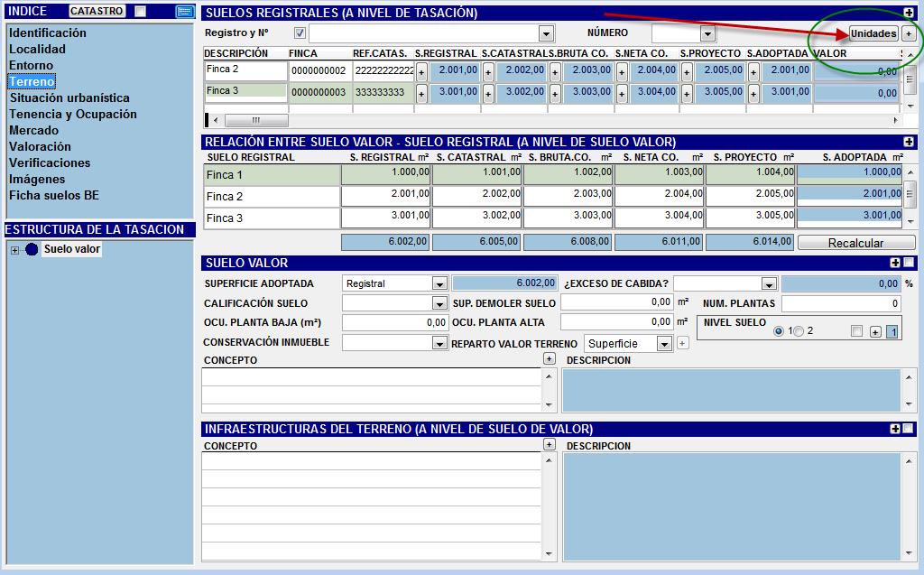Click plus before S.REGISTRAL value in Finca 3 row
This screenshot has height=575, width=924.
pos(421,94)
